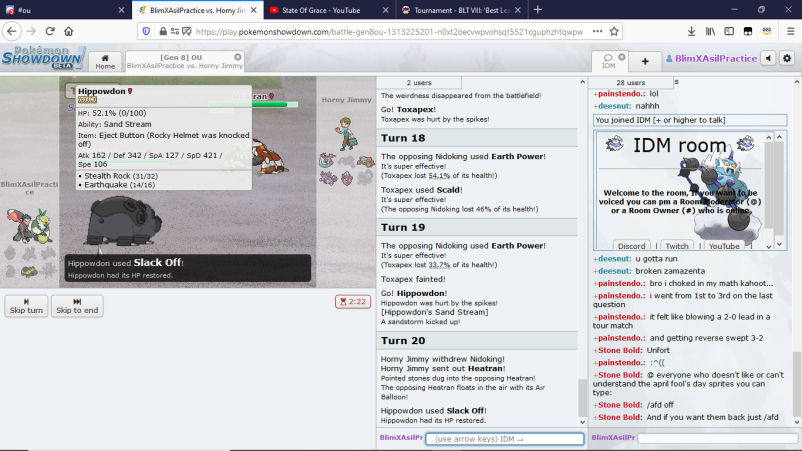Switch to State Of Grace YouTube tab
This screenshot has height=451, width=802.
(x=329, y=10)
